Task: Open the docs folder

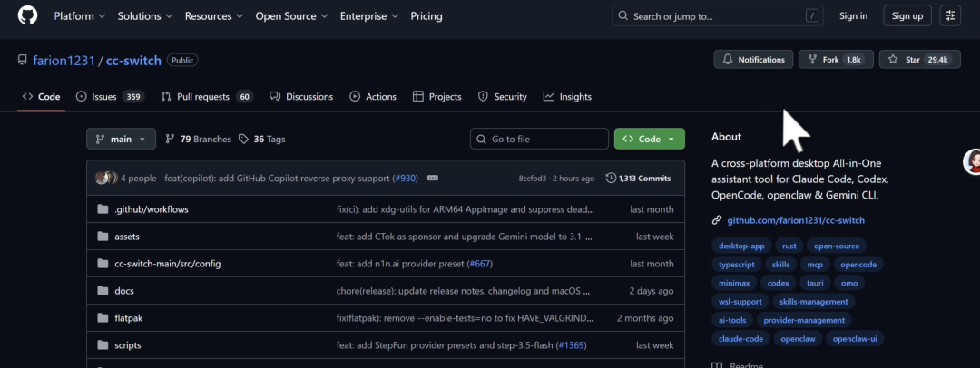Action: (x=124, y=291)
